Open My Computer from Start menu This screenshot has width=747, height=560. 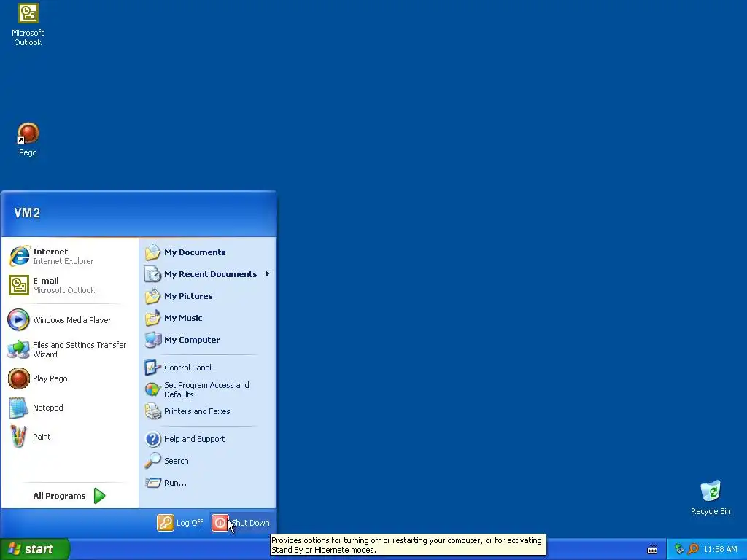[x=208, y=340]
